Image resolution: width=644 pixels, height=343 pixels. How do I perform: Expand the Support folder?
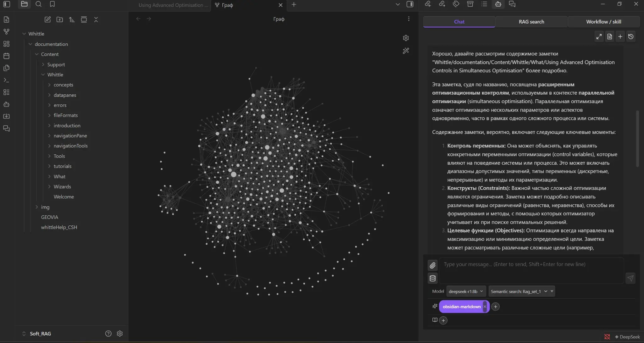coord(43,64)
